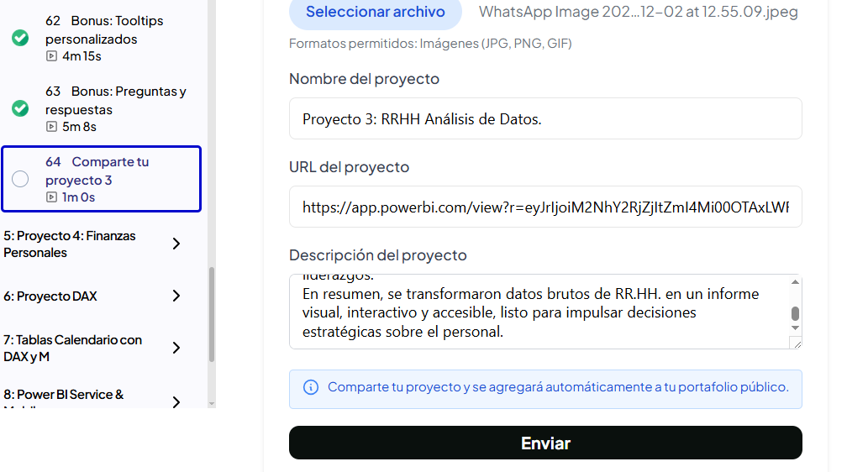This screenshot has width=868, height=472.
Task: Expand the Power BI Service section chevron
Action: pyautogui.click(x=176, y=401)
